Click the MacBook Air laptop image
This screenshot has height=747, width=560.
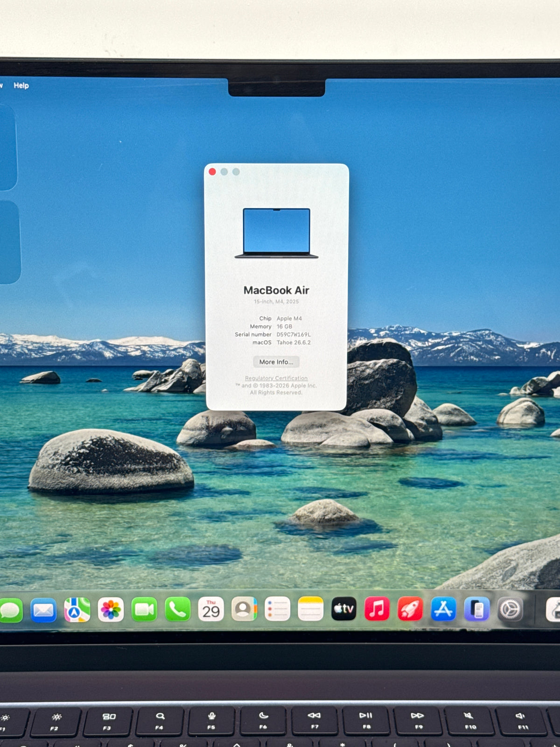[276, 233]
